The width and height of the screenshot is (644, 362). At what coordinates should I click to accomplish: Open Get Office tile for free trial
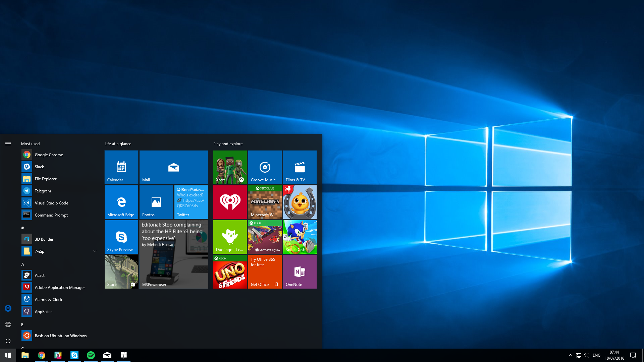265,271
